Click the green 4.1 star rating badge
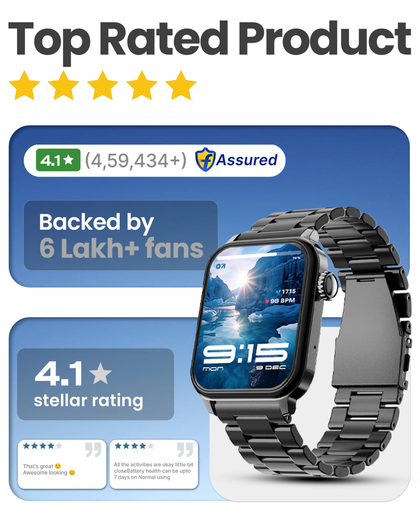The width and height of the screenshot is (420, 521). [x=58, y=160]
